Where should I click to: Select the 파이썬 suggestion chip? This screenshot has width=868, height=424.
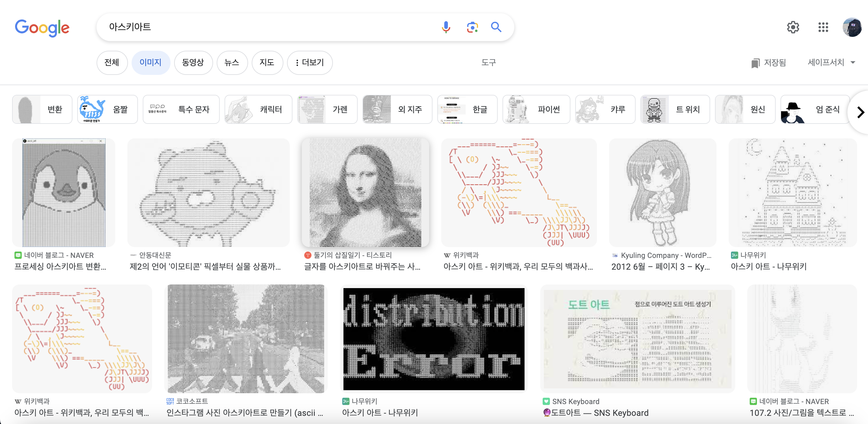coord(536,109)
